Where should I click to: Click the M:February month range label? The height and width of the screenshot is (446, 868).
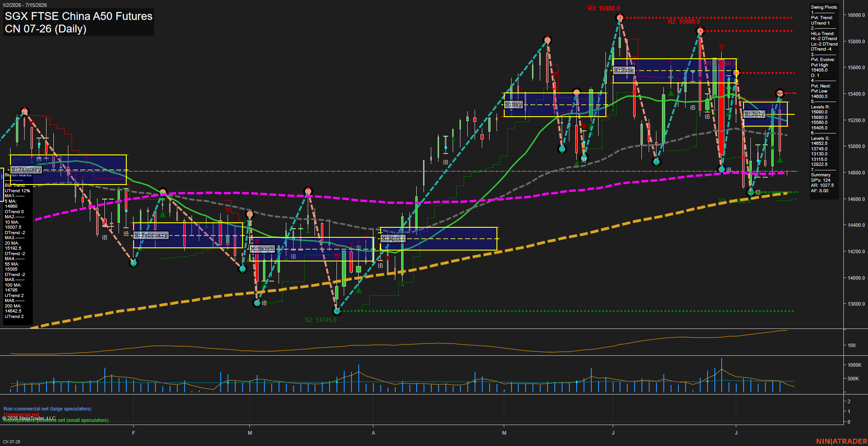click(x=151, y=235)
